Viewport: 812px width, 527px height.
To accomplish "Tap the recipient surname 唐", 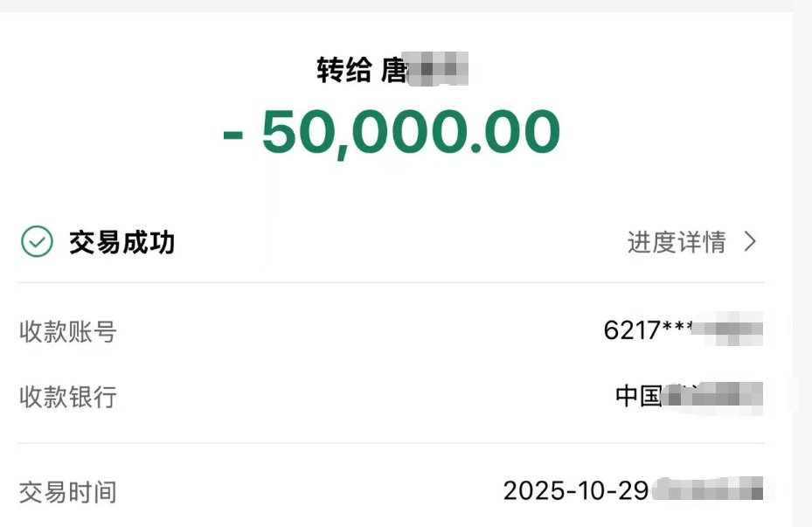I will 394,70.
